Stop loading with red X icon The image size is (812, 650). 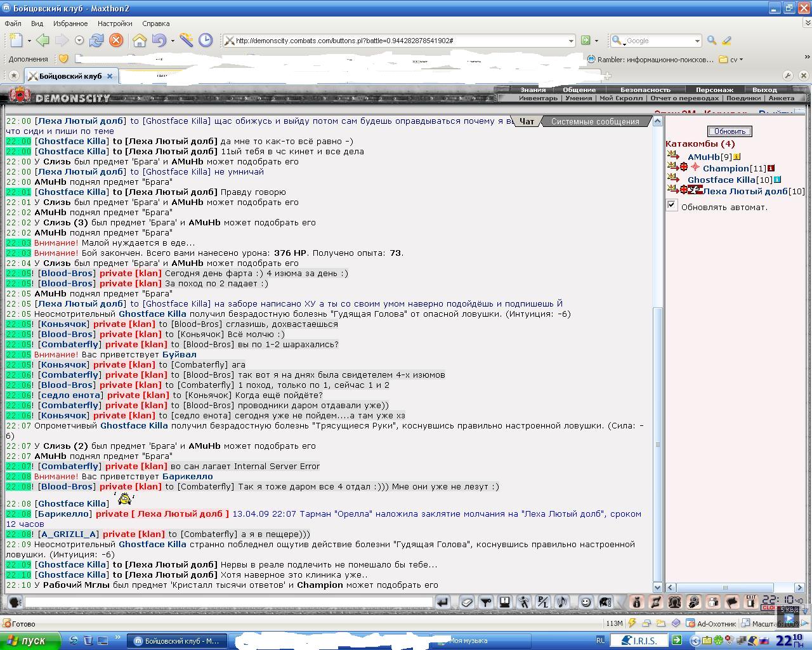116,41
